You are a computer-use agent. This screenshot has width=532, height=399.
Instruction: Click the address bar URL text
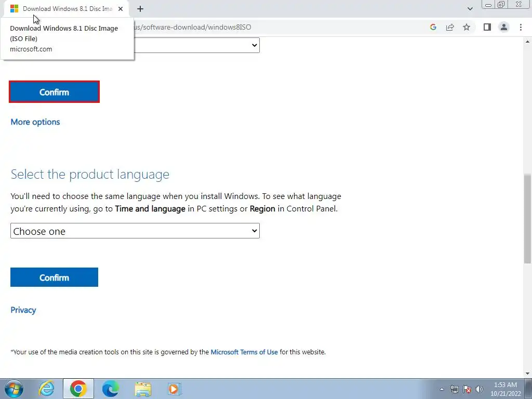tap(192, 27)
